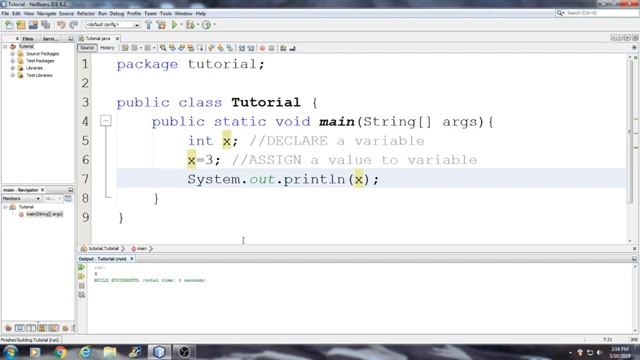Image resolution: width=640 pixels, height=360 pixels.
Task: Click the New Project toolbar icon
Action: (21, 25)
